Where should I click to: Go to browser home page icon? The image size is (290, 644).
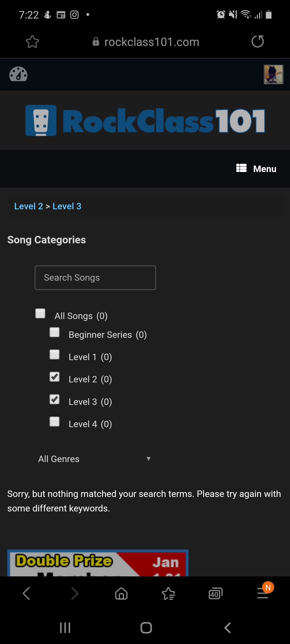[121, 593]
